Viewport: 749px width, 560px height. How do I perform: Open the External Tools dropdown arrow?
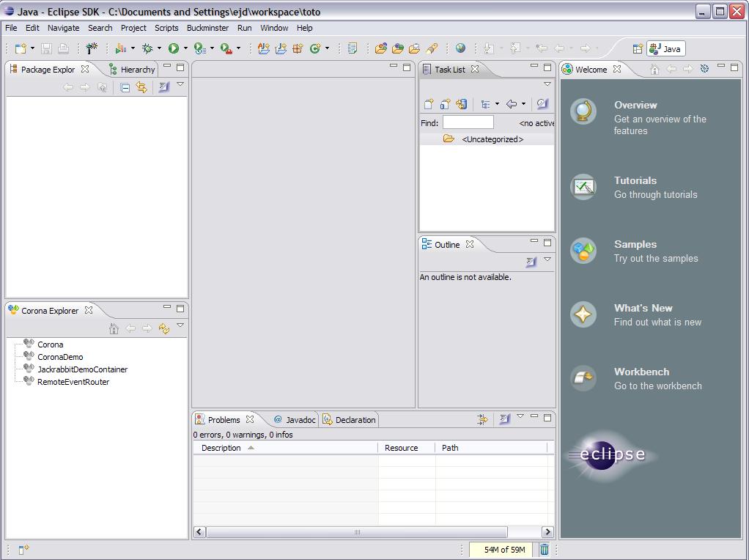(238, 48)
